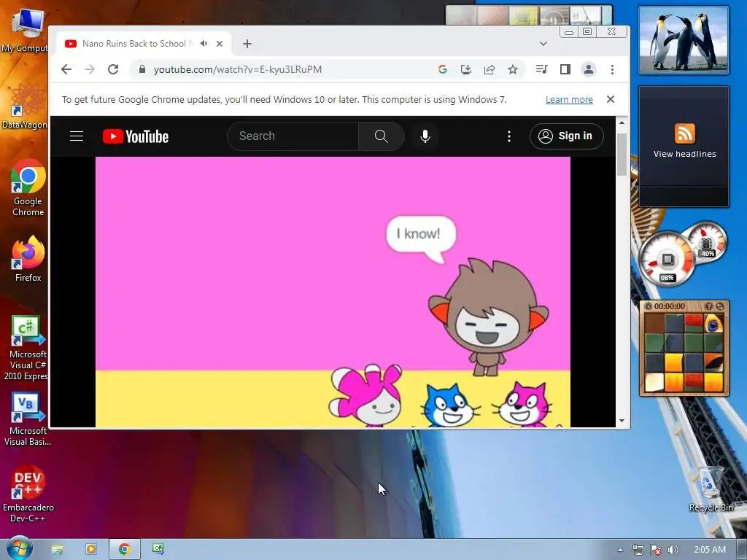This screenshot has width=747, height=560.
Task: Close the Nano Ruins Back to School tab
Action: [220, 44]
